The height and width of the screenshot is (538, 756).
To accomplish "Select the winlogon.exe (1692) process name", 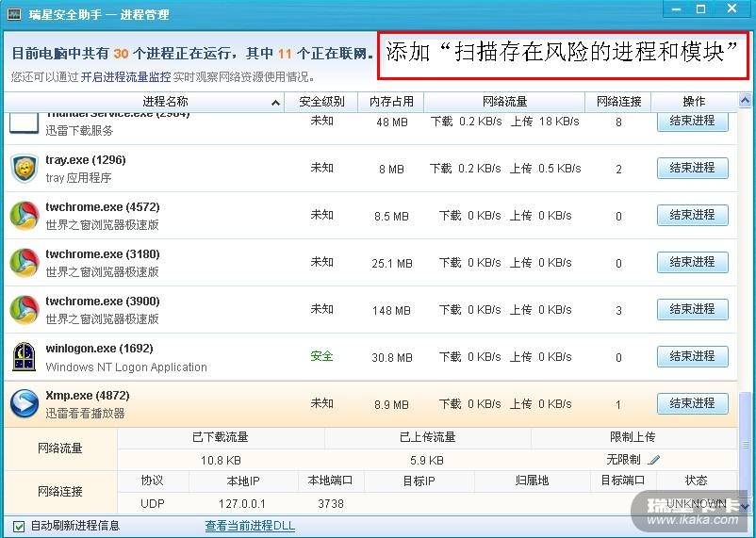I will coord(99,349).
